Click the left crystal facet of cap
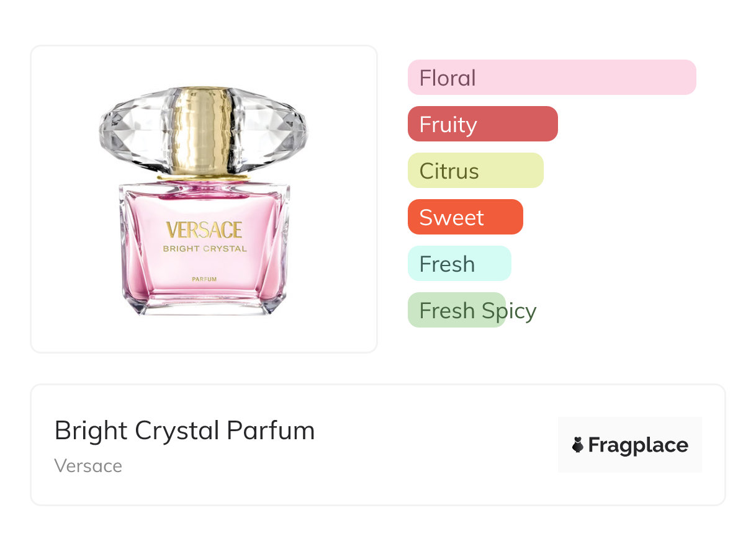 coord(130,130)
